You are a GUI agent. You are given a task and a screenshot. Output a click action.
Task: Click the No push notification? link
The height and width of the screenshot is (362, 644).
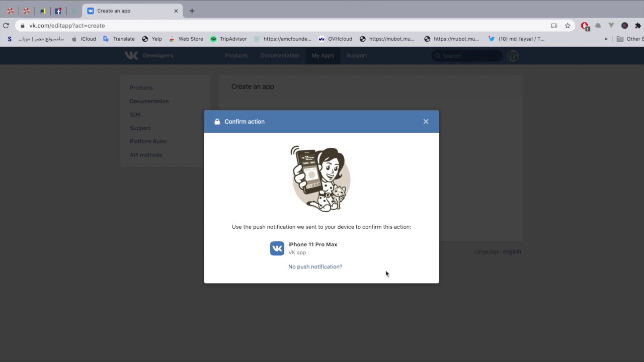[x=315, y=266]
